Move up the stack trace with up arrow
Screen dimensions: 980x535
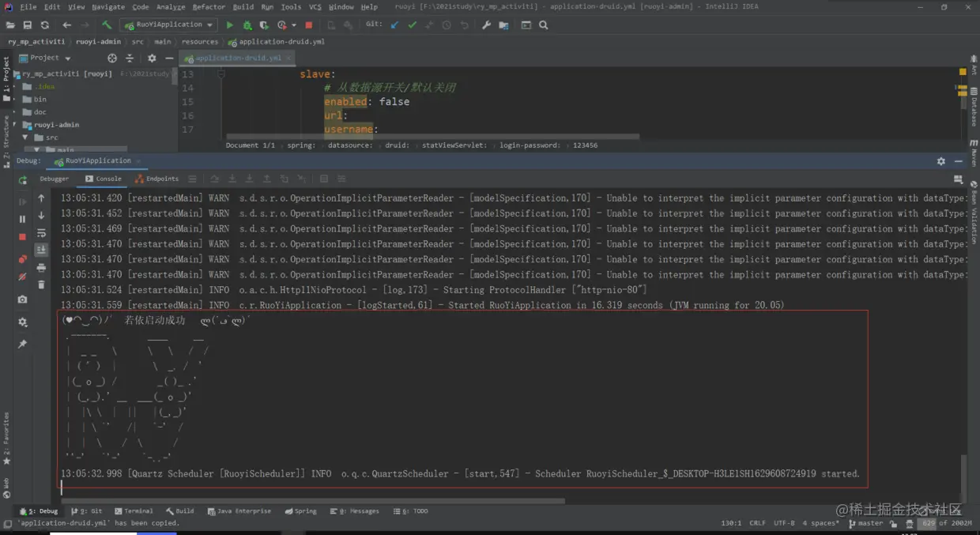point(41,198)
